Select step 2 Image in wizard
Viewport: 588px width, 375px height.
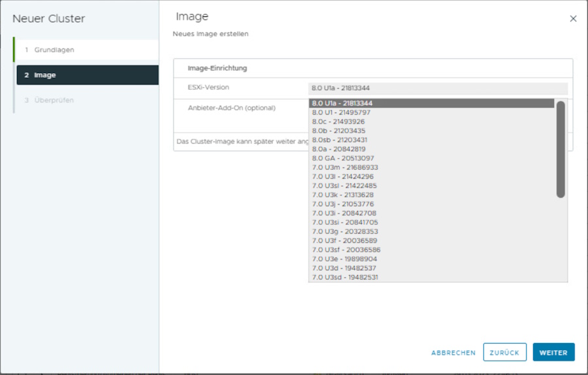[88, 75]
